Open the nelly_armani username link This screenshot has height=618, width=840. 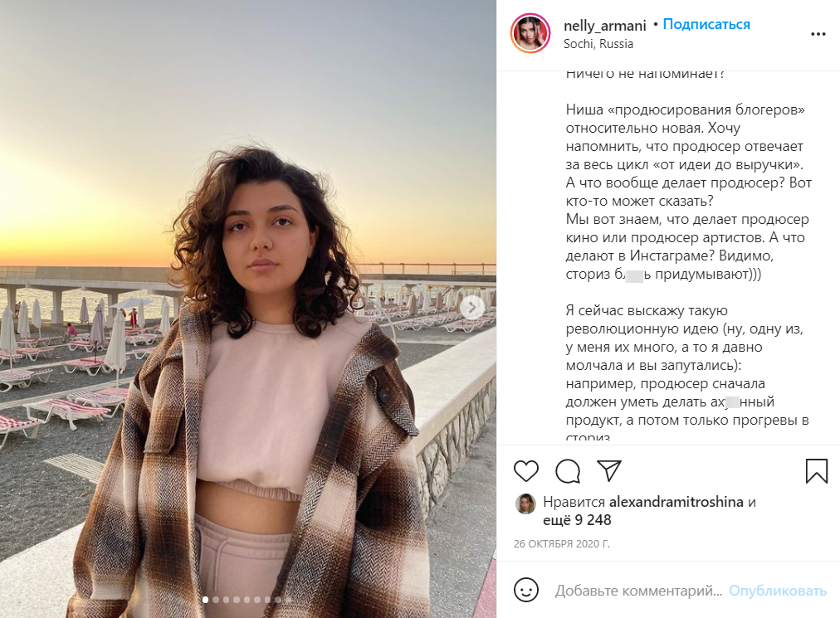(x=604, y=25)
